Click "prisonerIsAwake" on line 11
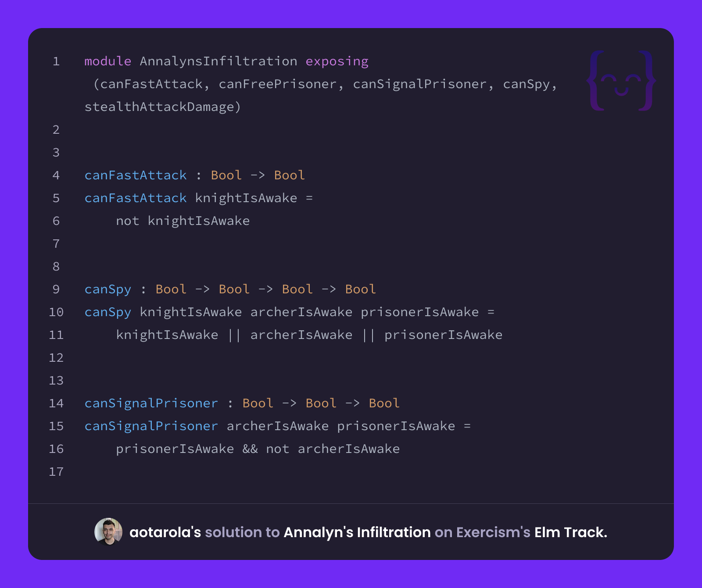 click(x=444, y=335)
